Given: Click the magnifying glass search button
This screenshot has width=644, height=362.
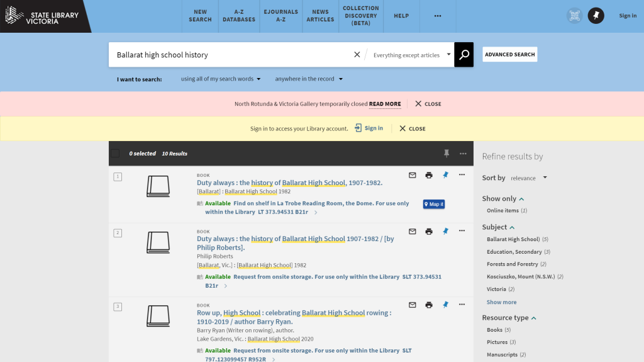Looking at the screenshot, I should point(464,55).
